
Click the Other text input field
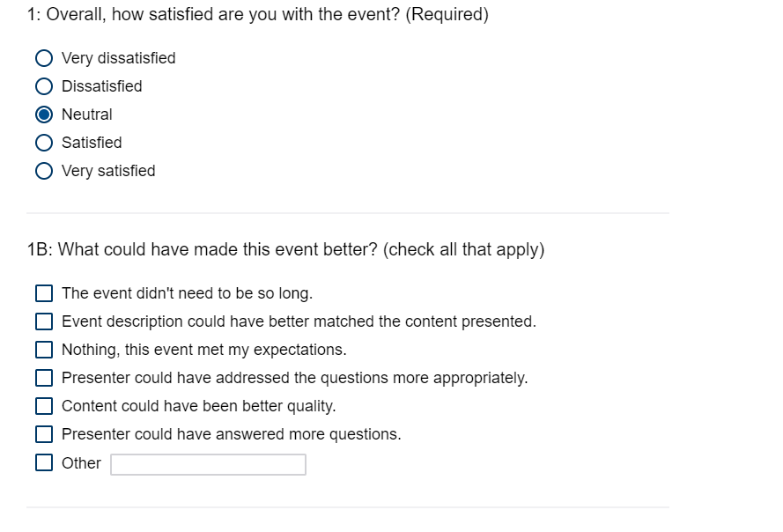click(x=208, y=464)
